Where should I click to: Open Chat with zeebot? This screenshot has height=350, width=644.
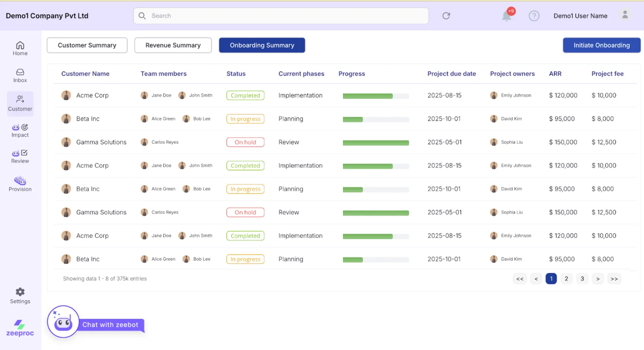[x=110, y=325]
